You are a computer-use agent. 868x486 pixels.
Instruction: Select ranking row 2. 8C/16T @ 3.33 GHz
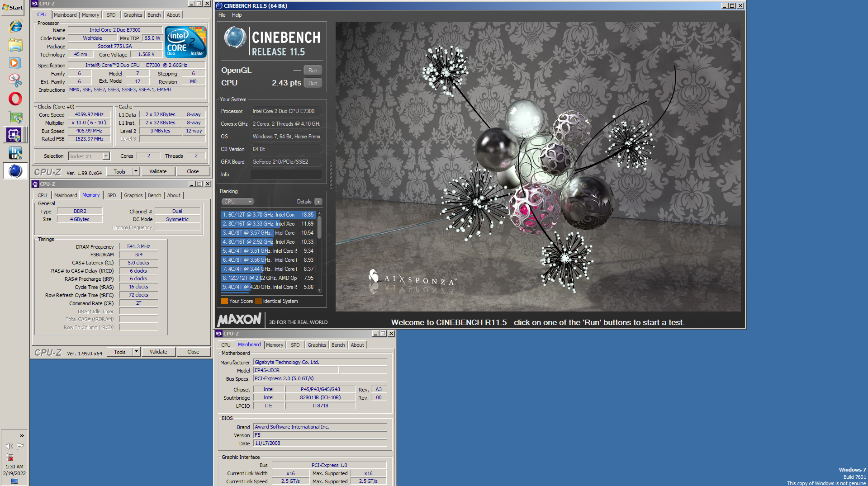pos(268,224)
